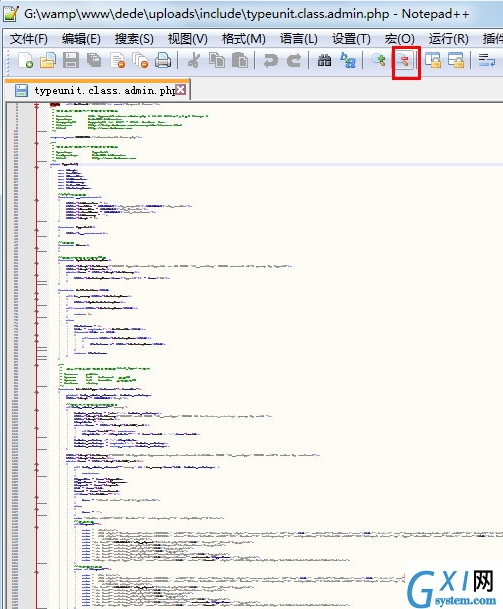Open the 语言(L) menu
The height and width of the screenshot is (609, 503).
299,39
